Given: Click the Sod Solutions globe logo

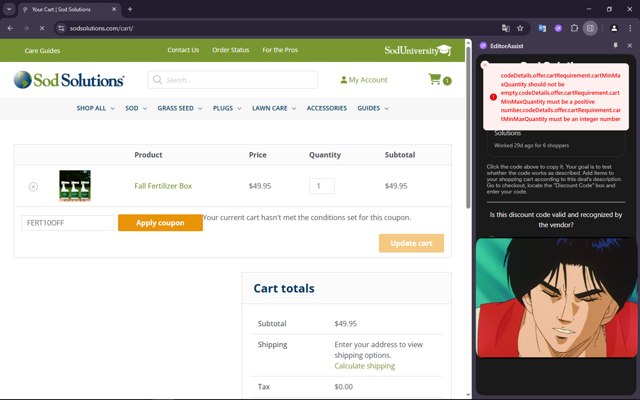Looking at the screenshot, I should click(x=69, y=80).
